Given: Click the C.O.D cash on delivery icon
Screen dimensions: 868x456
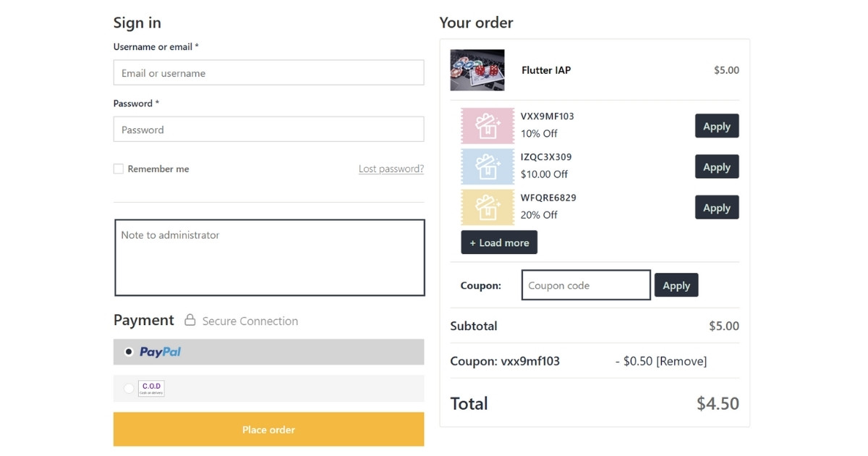Looking at the screenshot, I should click(151, 388).
